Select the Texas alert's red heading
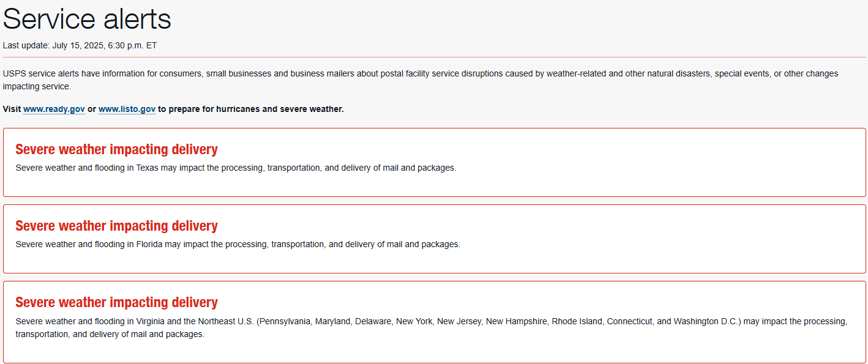This screenshot has height=364, width=868. pyautogui.click(x=116, y=149)
